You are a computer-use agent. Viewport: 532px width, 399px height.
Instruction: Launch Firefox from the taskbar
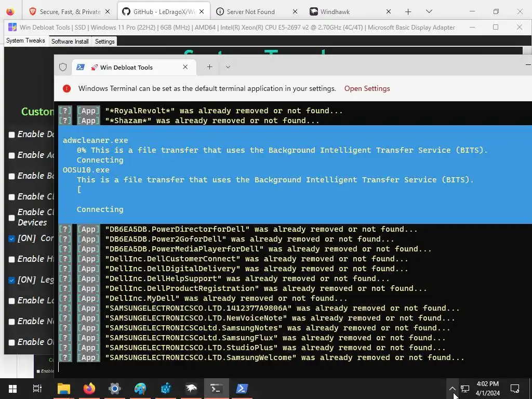tap(89, 388)
